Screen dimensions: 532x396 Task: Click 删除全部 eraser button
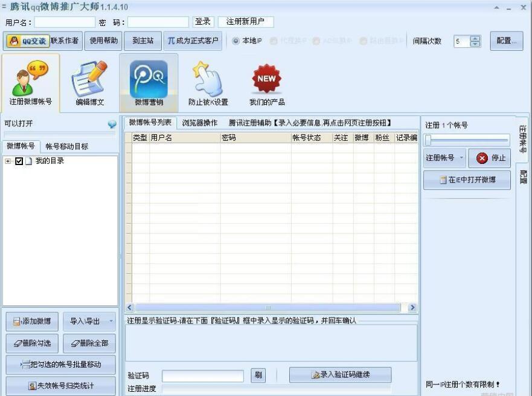89,343
